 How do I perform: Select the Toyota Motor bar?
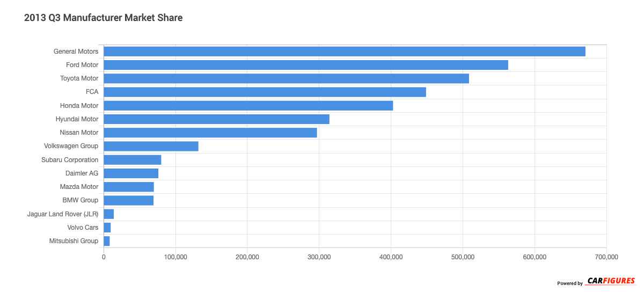[286, 78]
